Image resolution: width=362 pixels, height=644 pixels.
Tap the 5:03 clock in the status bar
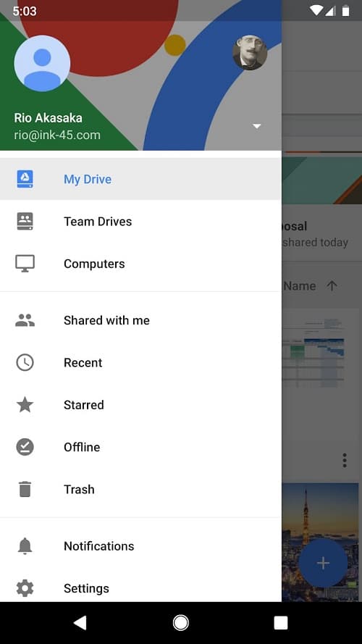(25, 11)
